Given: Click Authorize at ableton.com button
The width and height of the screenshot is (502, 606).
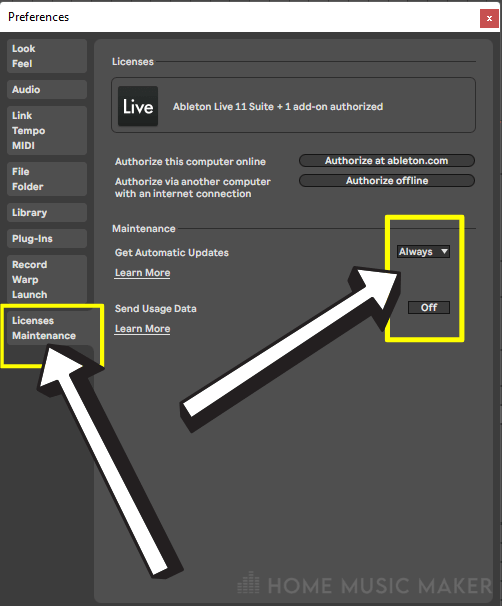Looking at the screenshot, I should pos(387,161).
